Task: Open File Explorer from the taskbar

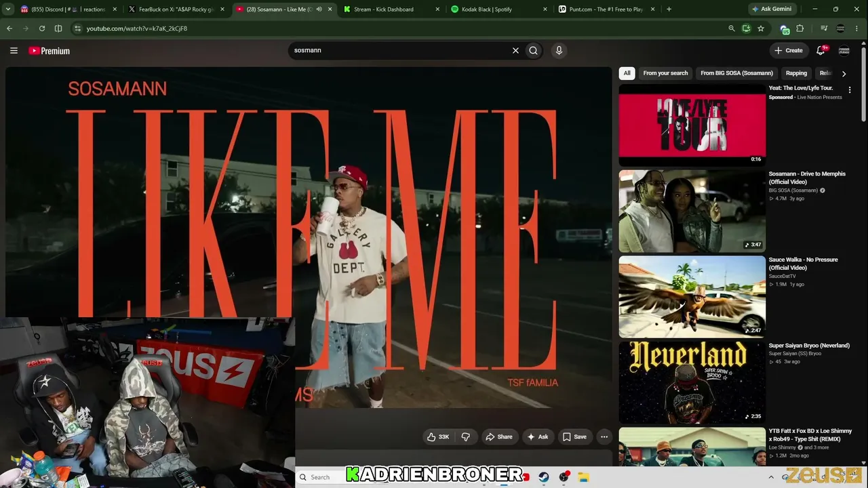Action: (583, 477)
